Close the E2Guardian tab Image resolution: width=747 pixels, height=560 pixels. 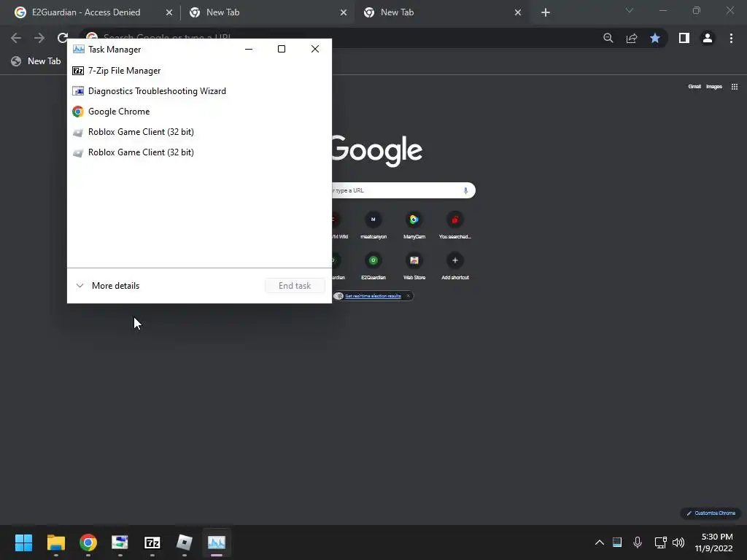[169, 12]
